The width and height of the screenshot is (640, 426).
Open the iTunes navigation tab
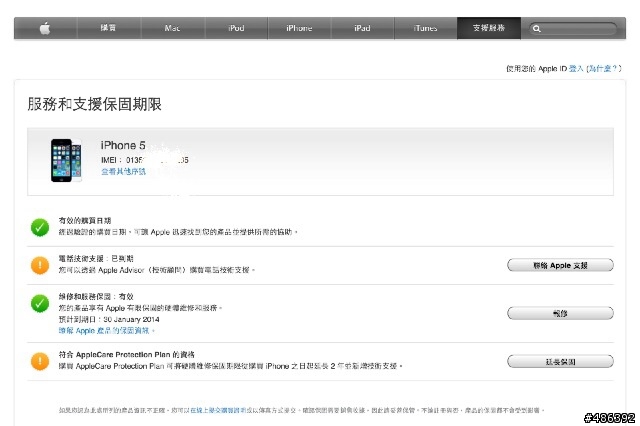(x=425, y=28)
